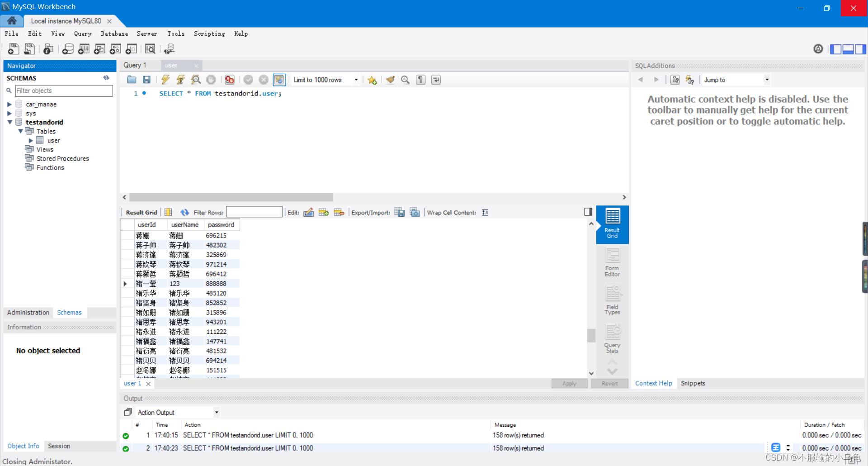Click the Apply button below the result grid
Viewport: 868px width, 466px height.
(569, 383)
